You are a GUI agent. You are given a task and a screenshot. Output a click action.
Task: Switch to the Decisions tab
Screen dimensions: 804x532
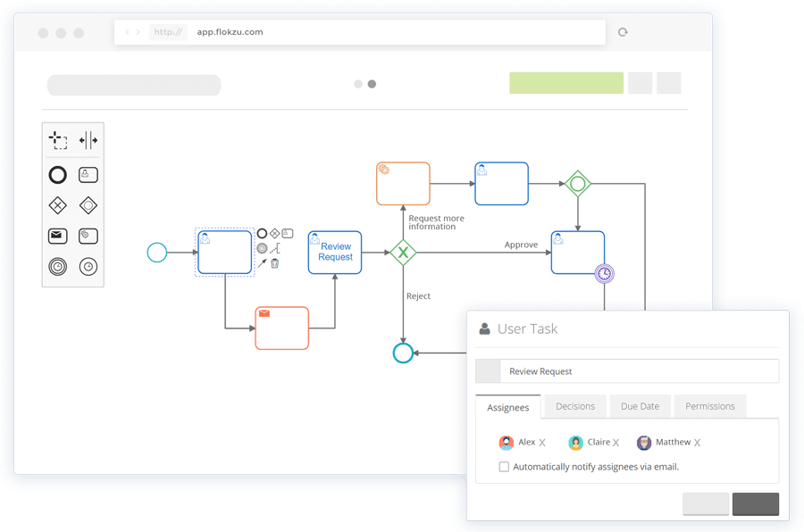575,406
